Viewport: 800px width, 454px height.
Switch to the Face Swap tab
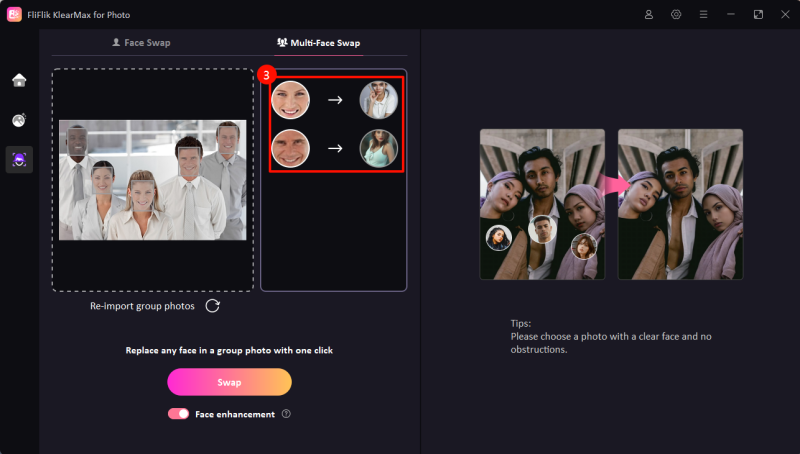[140, 43]
